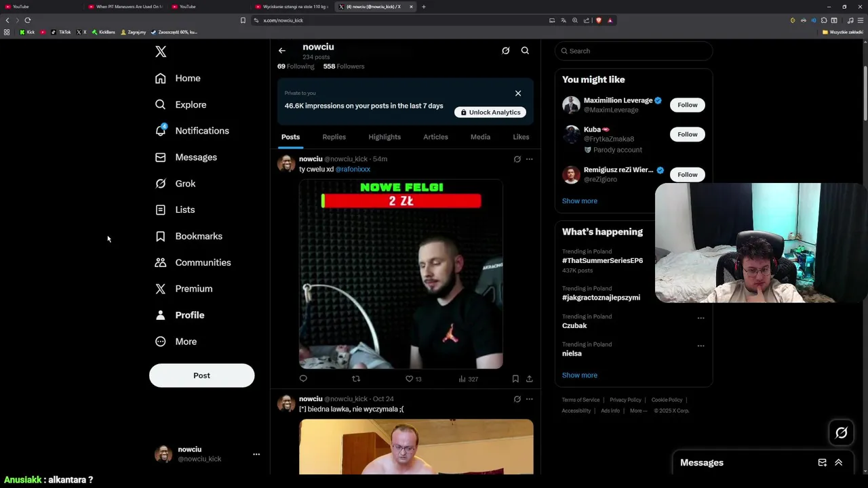Follow Kuba @FrytkaZmaka8
This screenshot has width=868, height=488.
click(x=687, y=134)
